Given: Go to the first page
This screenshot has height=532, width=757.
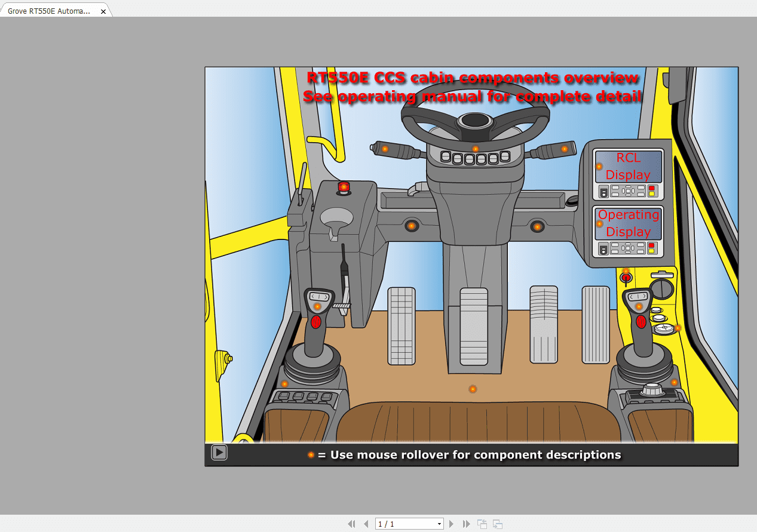Looking at the screenshot, I should tap(351, 524).
